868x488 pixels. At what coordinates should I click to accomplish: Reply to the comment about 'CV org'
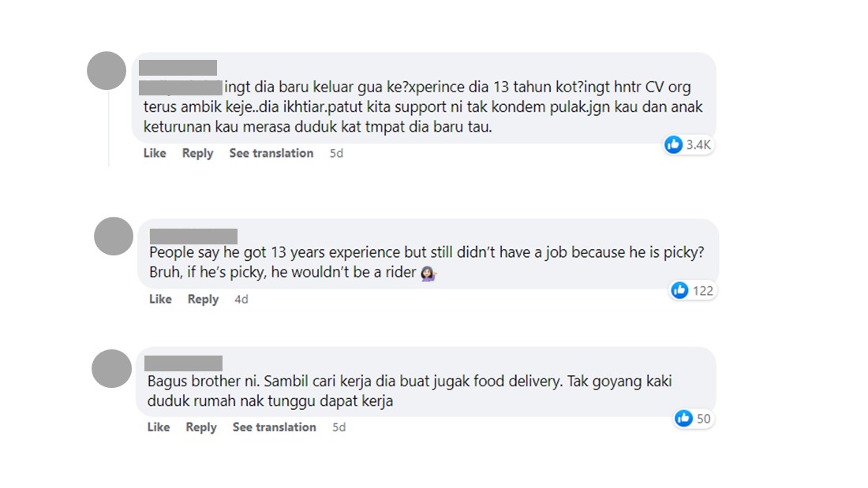[x=197, y=153]
